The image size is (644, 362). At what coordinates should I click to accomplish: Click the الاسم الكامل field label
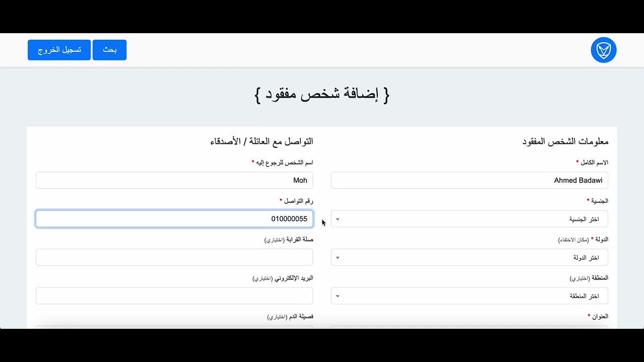click(594, 162)
